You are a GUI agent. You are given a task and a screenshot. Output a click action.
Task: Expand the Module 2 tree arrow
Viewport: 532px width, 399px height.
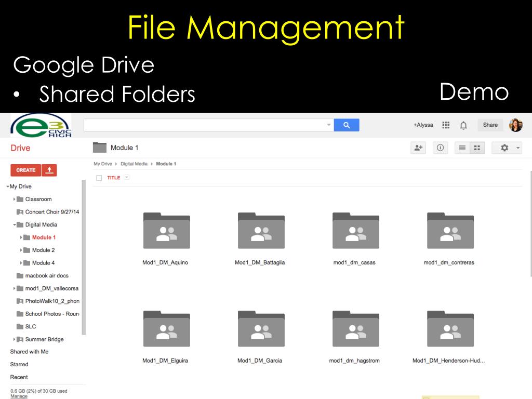[x=21, y=250]
